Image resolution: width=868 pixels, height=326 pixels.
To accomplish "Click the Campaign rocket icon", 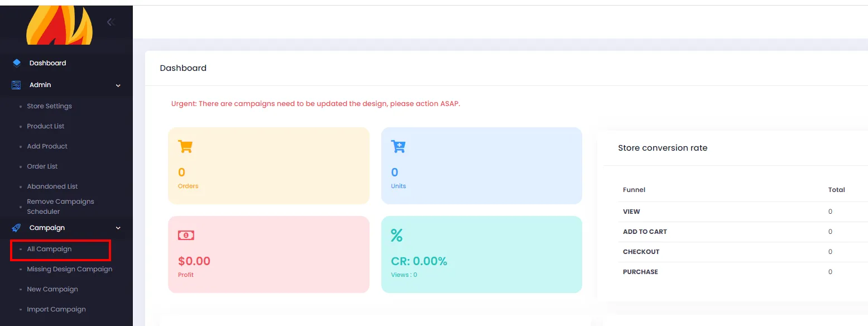I will pos(16,228).
